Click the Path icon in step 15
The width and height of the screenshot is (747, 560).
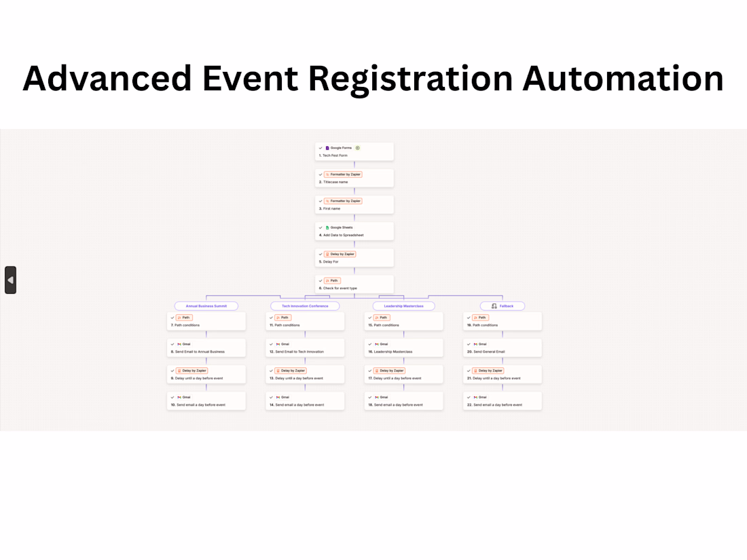376,318
